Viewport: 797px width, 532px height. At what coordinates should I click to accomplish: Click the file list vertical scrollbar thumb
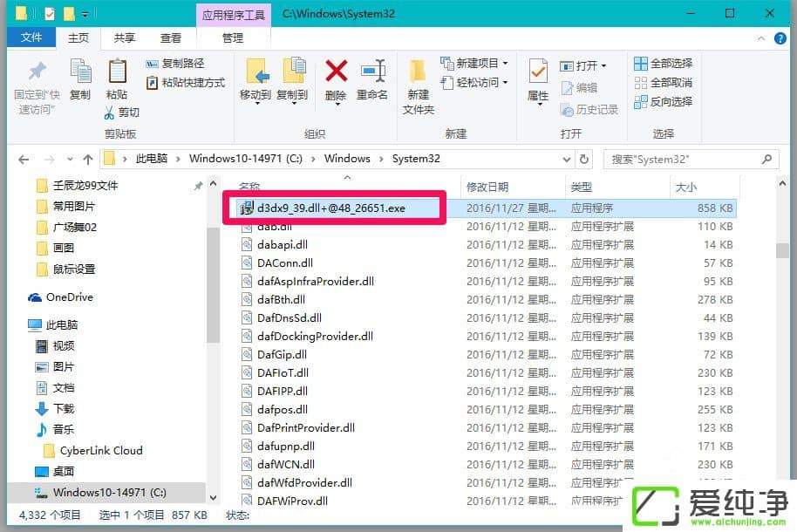782,250
